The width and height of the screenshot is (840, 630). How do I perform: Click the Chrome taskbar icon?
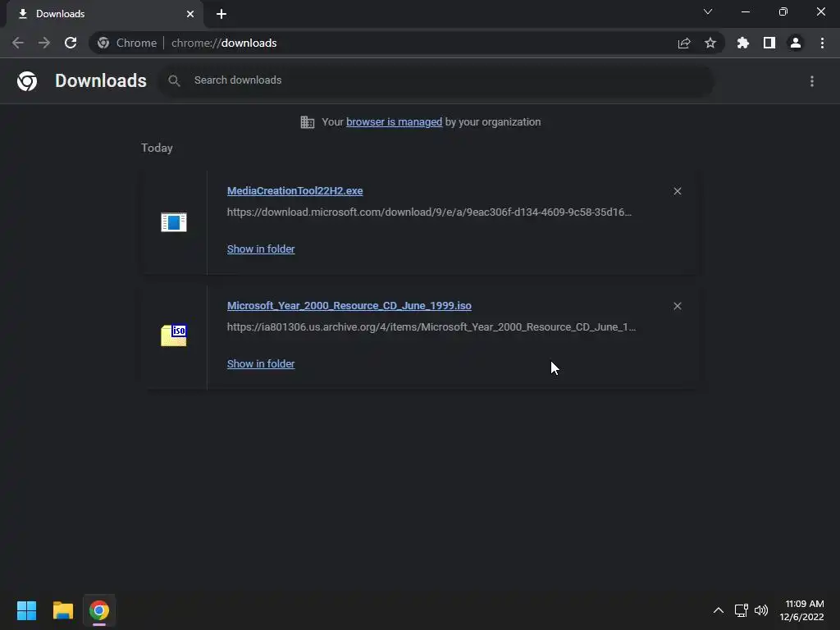point(99,610)
